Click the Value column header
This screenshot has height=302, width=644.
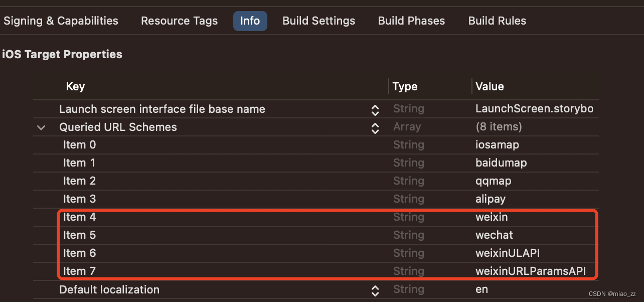[x=490, y=87]
